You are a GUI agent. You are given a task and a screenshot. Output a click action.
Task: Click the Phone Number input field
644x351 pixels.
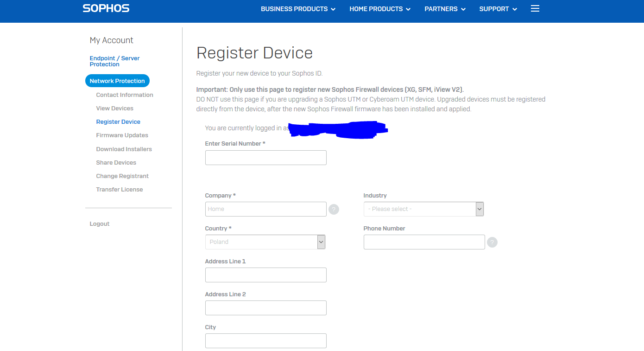pyautogui.click(x=424, y=242)
